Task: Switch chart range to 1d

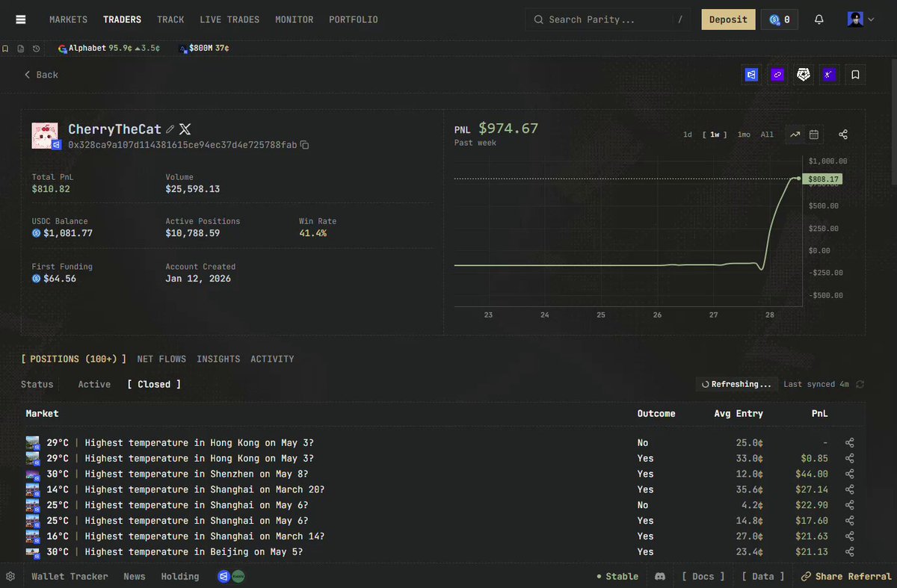Action: coord(688,134)
